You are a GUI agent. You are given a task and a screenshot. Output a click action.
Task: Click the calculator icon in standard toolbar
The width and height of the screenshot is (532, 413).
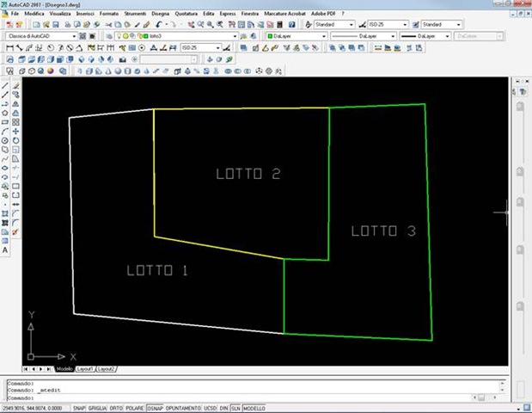(279, 24)
